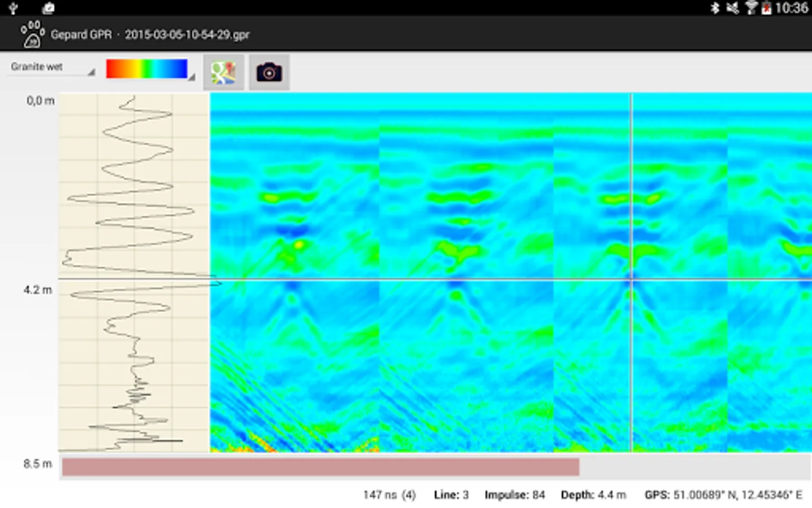
Task: Tap the battery indicator icon
Action: [x=766, y=8]
